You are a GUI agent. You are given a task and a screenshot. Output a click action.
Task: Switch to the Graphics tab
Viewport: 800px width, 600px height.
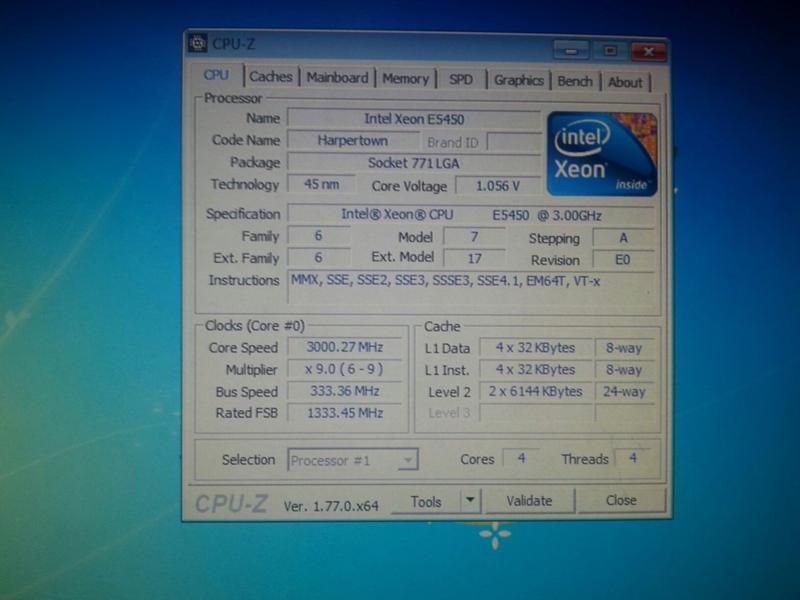pos(519,81)
